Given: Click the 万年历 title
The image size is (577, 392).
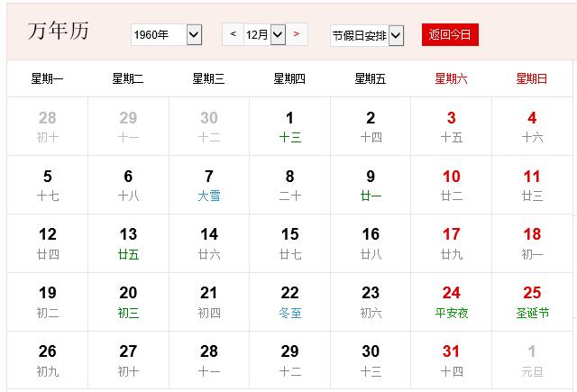Looking at the screenshot, I should click(58, 31).
